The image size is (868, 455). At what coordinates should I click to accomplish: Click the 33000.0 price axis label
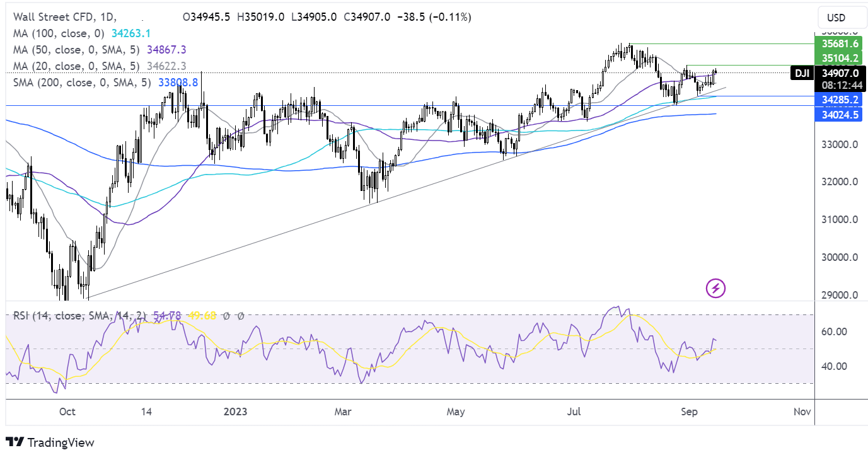[840, 144]
